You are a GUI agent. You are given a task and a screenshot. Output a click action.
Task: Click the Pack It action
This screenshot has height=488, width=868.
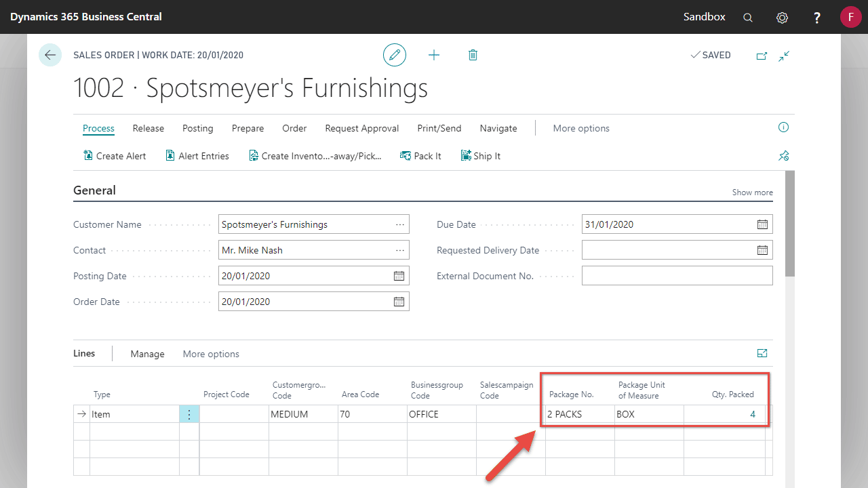click(x=420, y=156)
